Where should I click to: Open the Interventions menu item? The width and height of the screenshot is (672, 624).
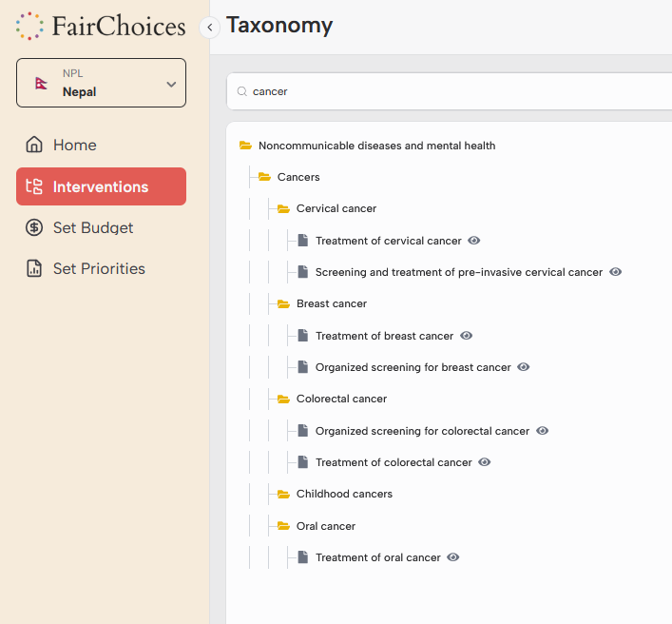(101, 186)
